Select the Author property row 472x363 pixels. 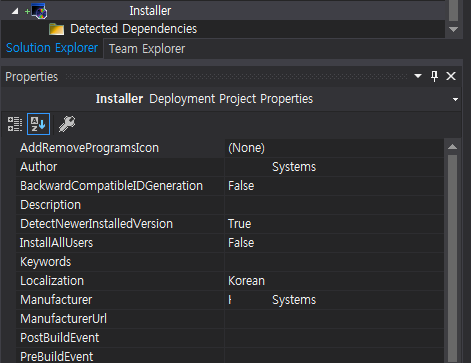[x=120, y=167]
